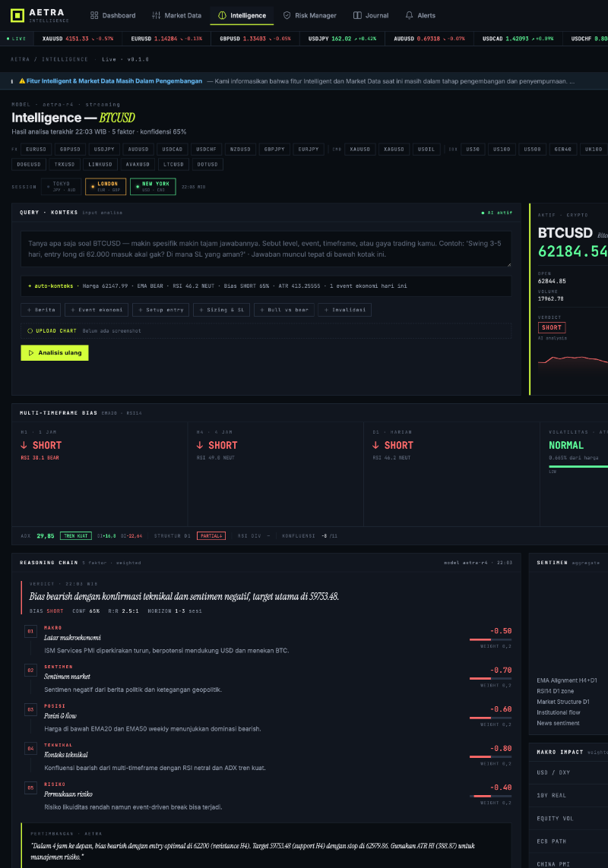608x868 pixels.
Task: Click the PARTIAL structure D1 badge
Action: [211, 536]
